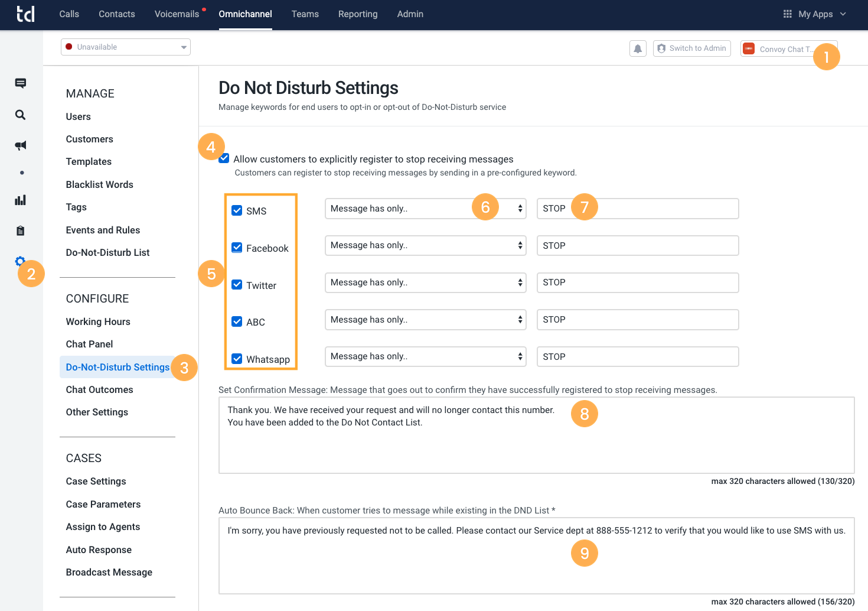Expand the My Apps chevron menu

(843, 14)
